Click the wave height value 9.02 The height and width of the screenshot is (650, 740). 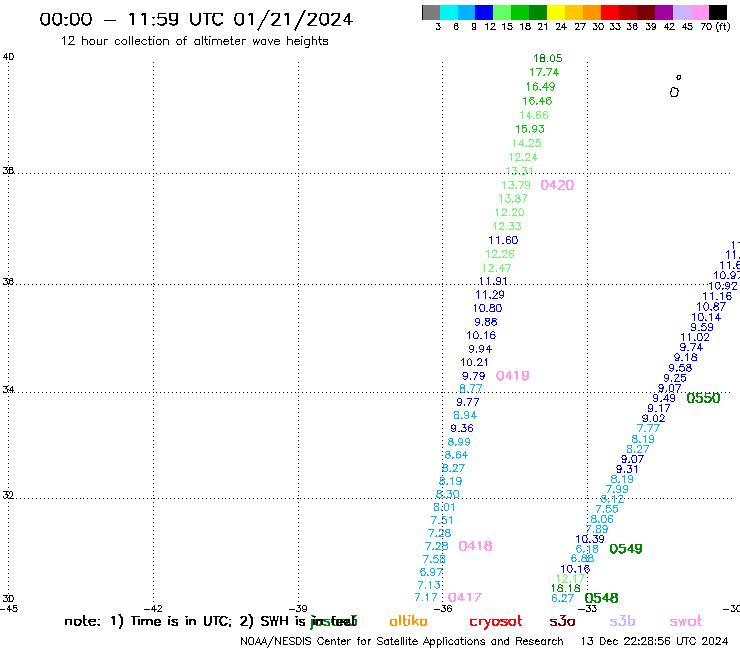654,419
